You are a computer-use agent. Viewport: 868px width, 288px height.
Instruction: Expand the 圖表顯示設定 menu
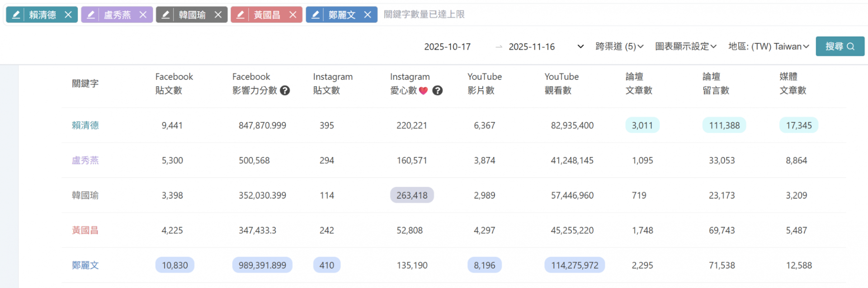point(685,46)
